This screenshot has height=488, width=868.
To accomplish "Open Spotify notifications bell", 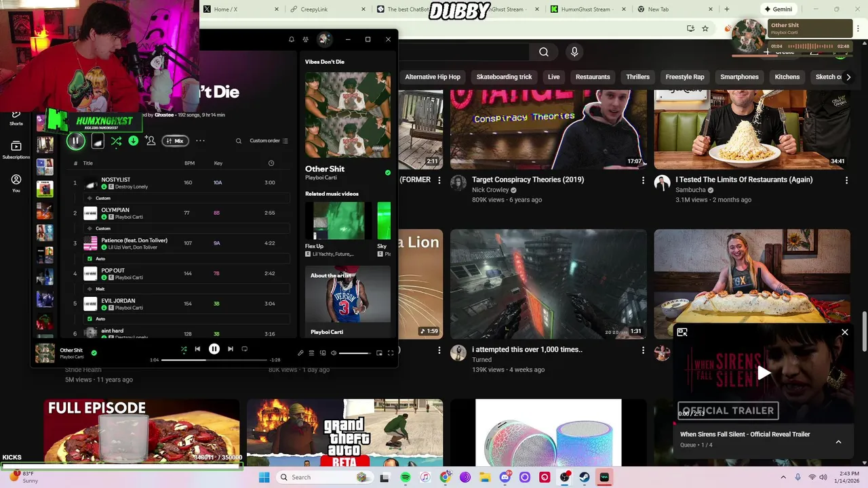I will click(292, 39).
